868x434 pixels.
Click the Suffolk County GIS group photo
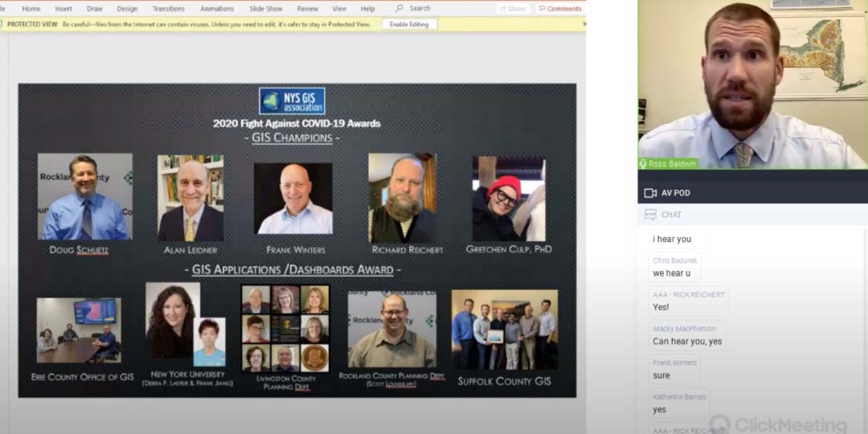tap(504, 330)
